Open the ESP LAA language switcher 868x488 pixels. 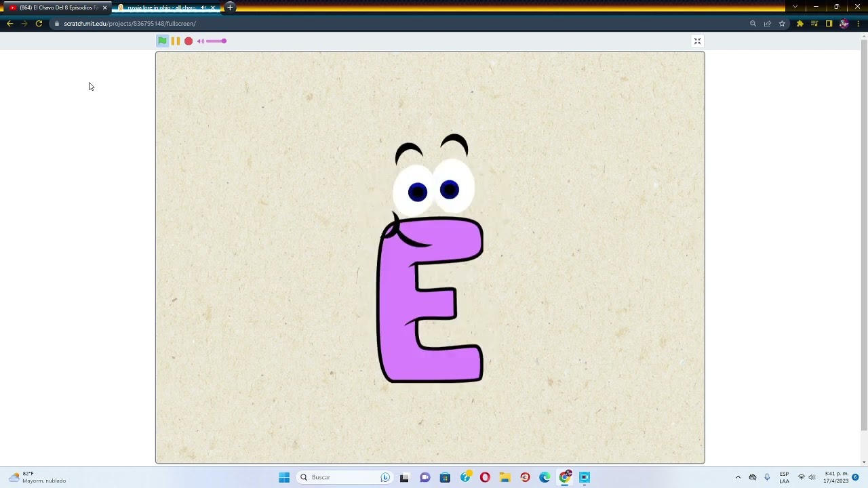(x=785, y=477)
